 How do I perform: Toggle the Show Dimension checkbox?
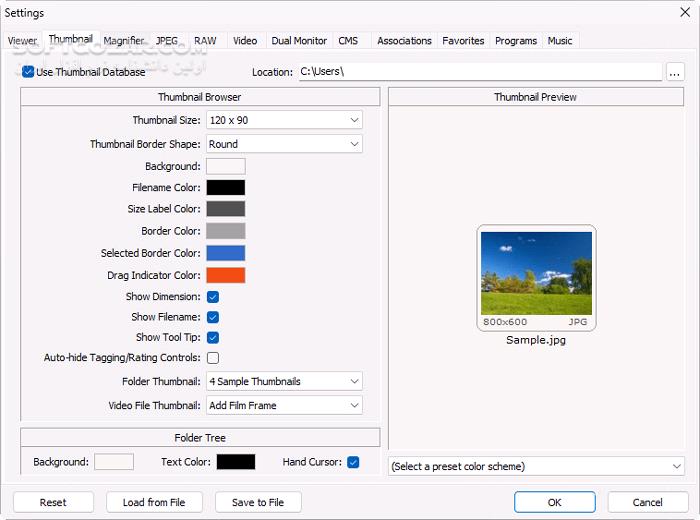tap(213, 297)
